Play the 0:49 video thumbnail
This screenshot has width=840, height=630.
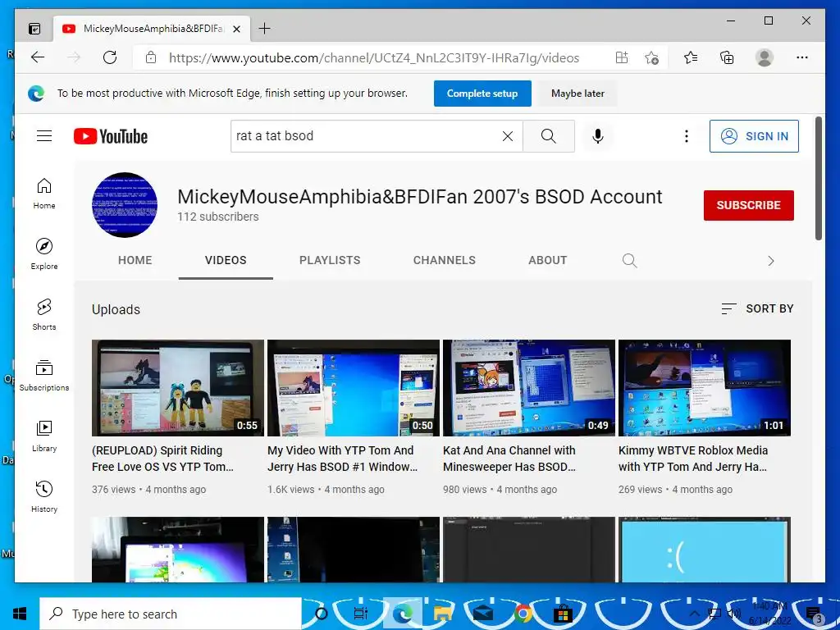(x=529, y=388)
